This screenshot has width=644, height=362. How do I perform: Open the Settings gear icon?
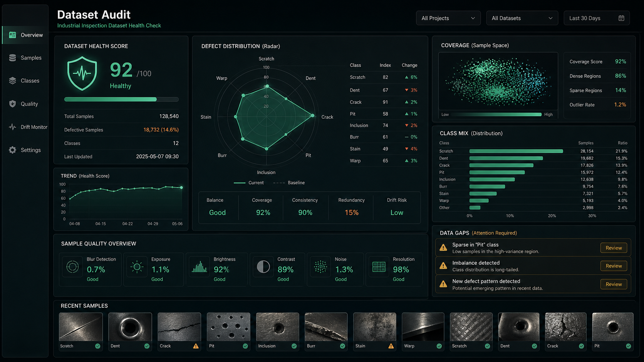[12, 150]
